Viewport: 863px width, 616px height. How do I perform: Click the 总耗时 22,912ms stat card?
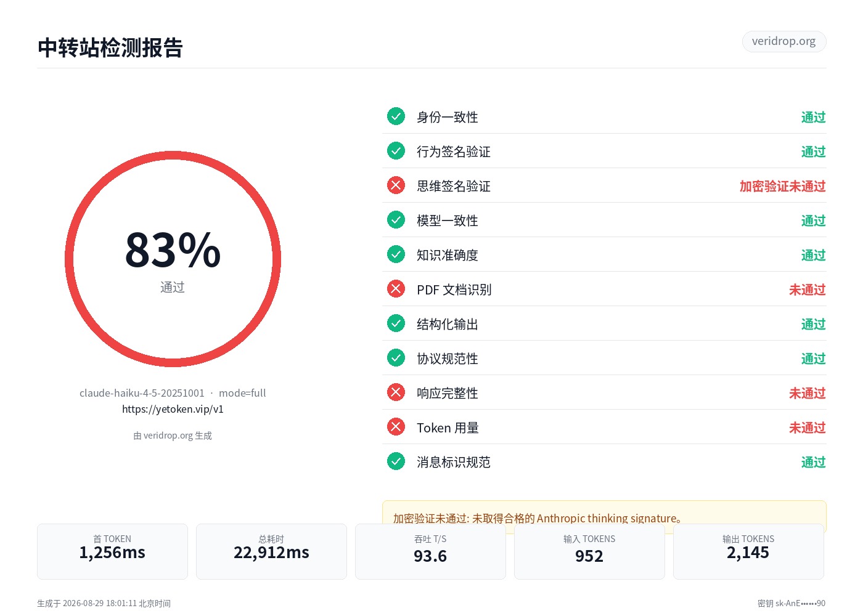pos(271,551)
